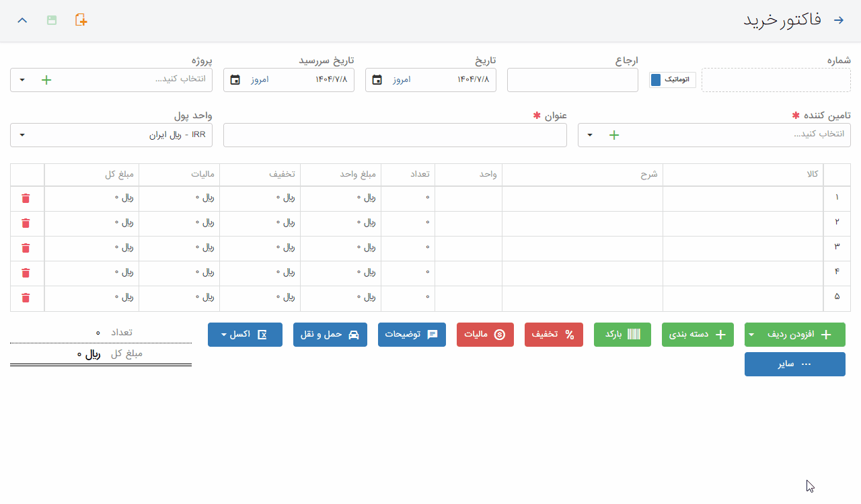Click the back arrow beside فاکتور خرید
Screen dimensions: 861x504
pyautogui.click(x=839, y=20)
